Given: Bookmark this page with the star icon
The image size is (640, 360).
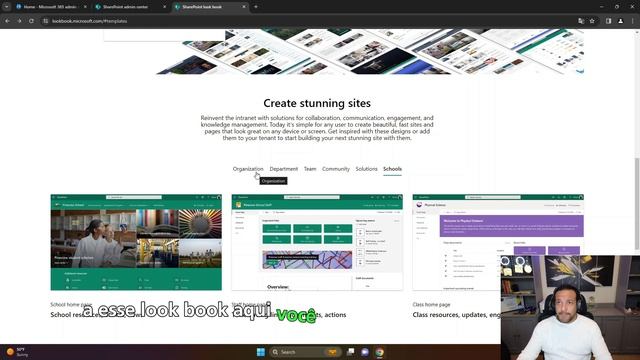Looking at the screenshot, I should tap(592, 21).
